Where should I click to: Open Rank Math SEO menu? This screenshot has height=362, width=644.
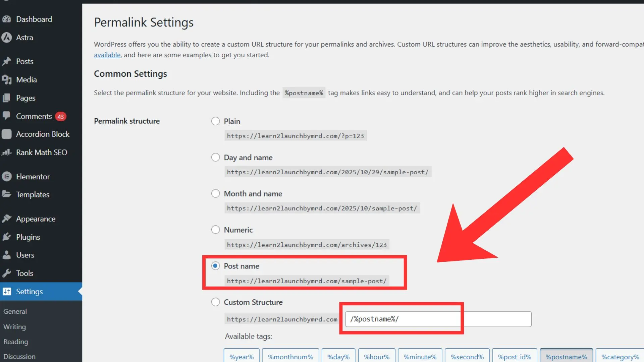(x=41, y=153)
